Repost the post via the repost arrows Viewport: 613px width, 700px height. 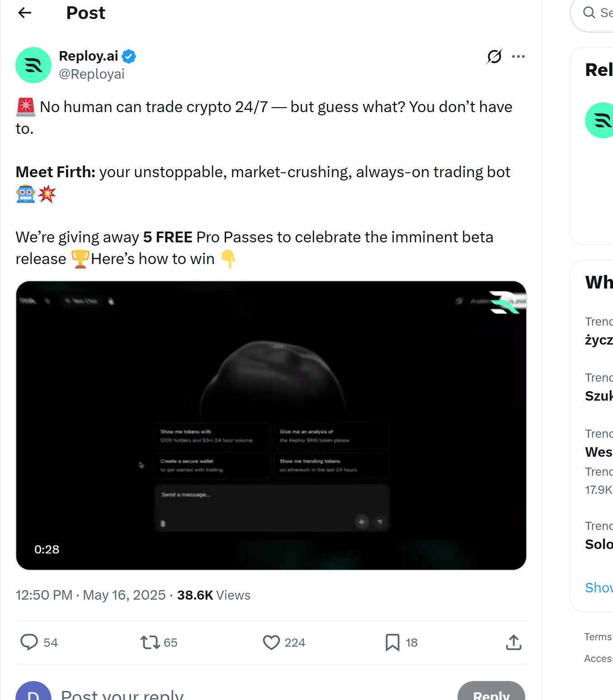click(150, 642)
